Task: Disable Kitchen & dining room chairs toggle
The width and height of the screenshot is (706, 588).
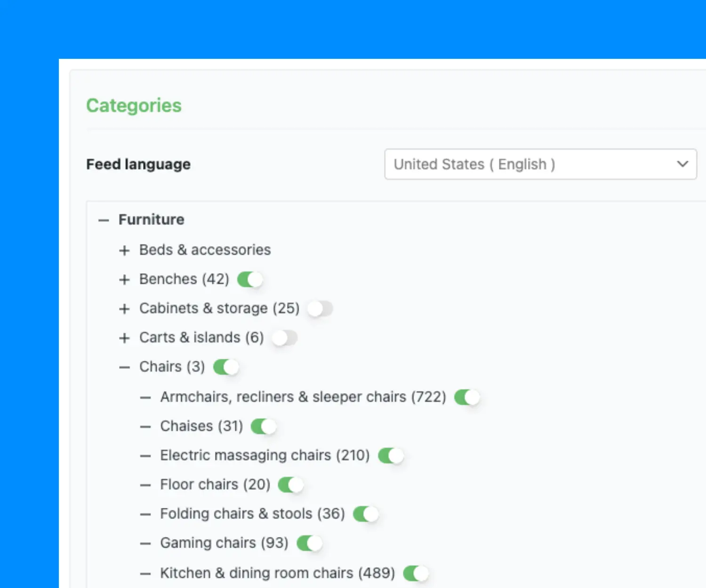Action: click(416, 573)
